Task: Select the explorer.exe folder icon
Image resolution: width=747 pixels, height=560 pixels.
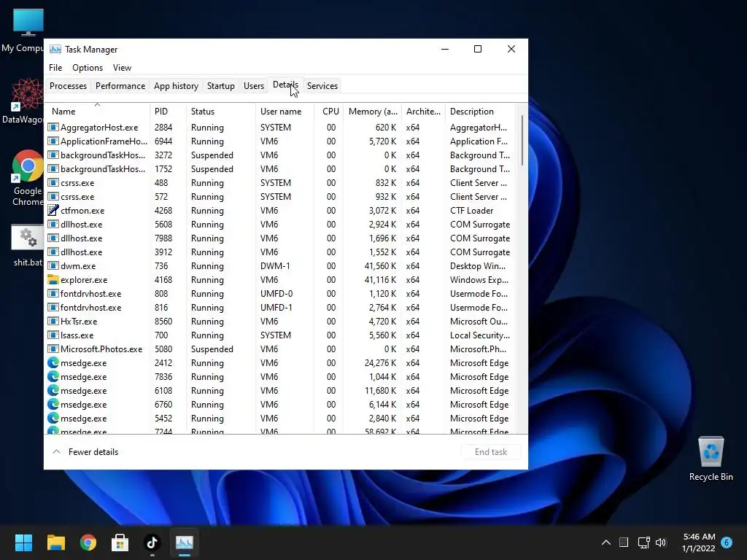Action: tap(53, 279)
